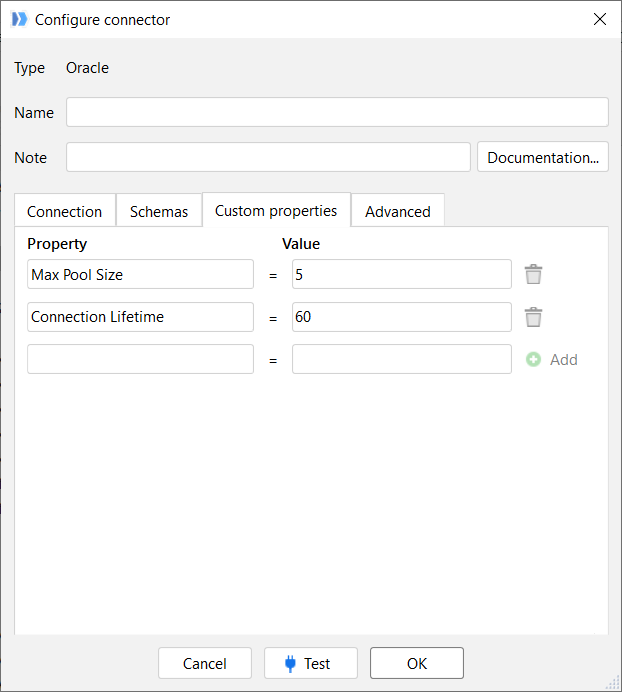Viewport: 622px width, 692px height.
Task: Select the Connection Lifetime property field
Action: coord(140,317)
